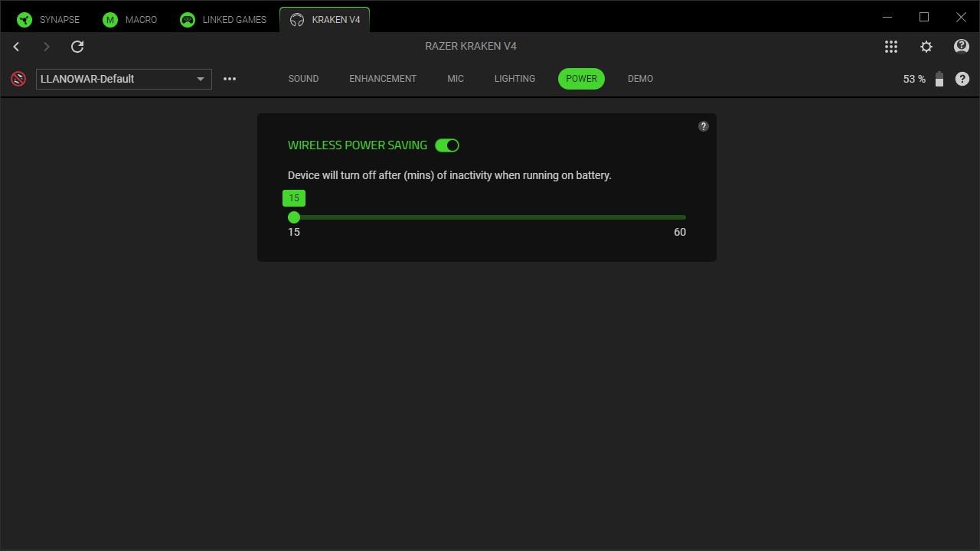Image resolution: width=980 pixels, height=551 pixels.
Task: Click the Kraken V4 headset icon
Action: 297,20
